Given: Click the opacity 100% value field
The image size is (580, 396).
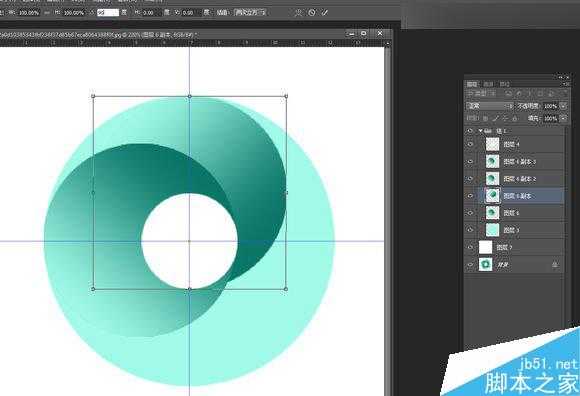Looking at the screenshot, I should click(552, 106).
